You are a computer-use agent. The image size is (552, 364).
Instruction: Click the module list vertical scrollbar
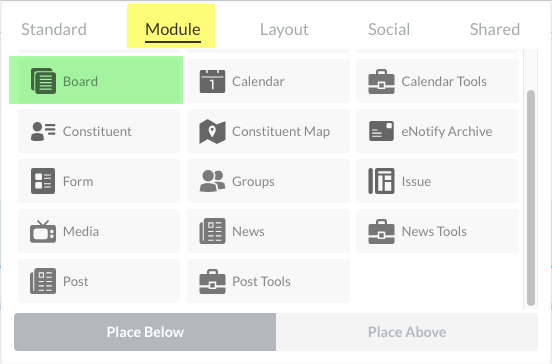point(531,198)
